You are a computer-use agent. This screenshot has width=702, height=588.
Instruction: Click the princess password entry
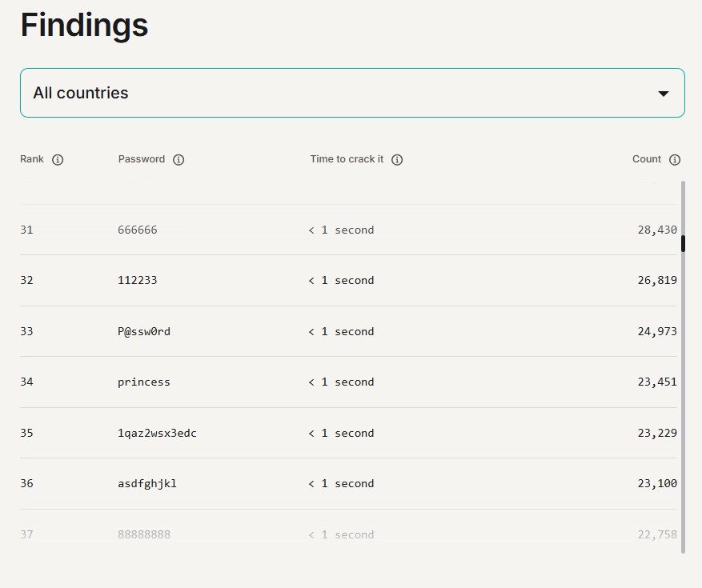144,382
